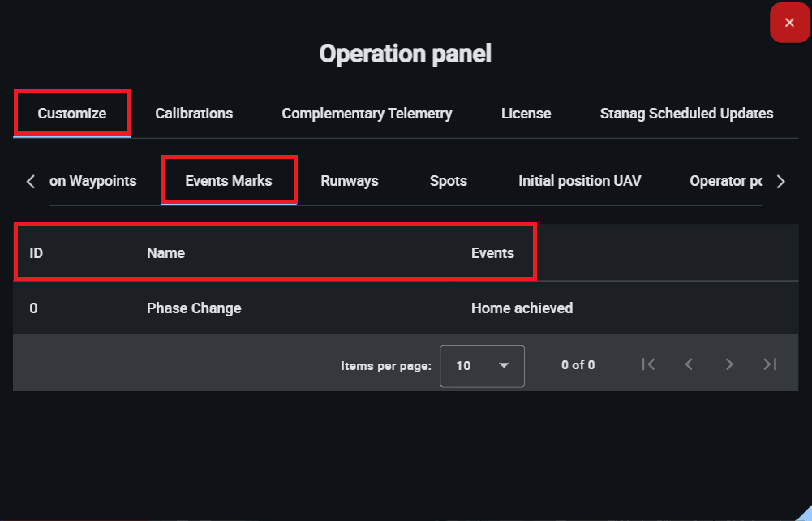Viewport: 812px width, 521px height.
Task: Click the Home achieved event cell
Action: 522,308
